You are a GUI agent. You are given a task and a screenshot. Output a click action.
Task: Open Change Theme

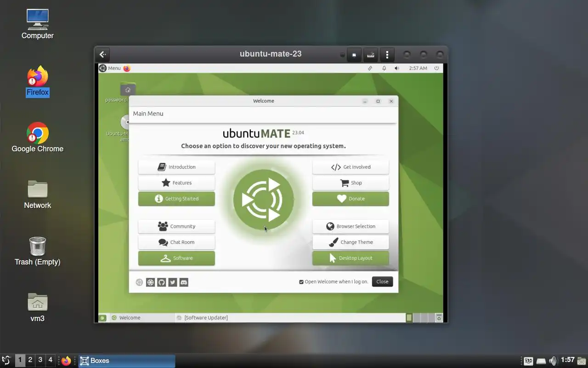point(351,242)
